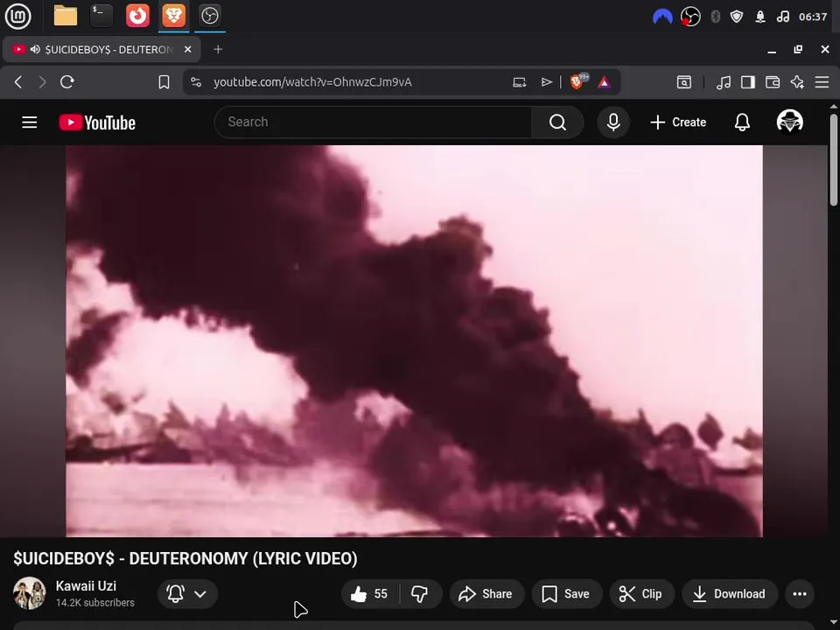Viewport: 840px width, 630px height.
Task: Mute the tab using the speaker icon
Action: 35,49
